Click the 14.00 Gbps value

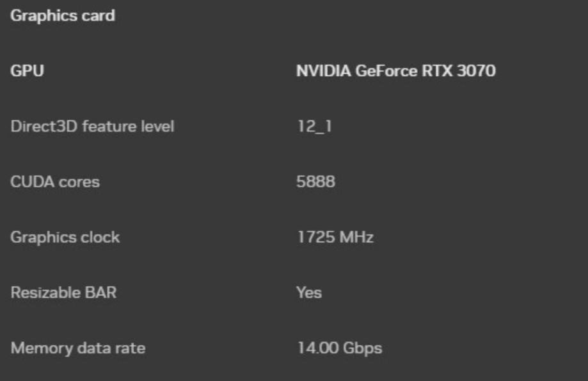click(x=339, y=348)
